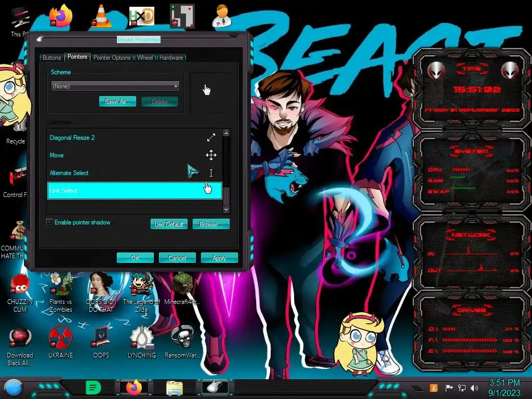
Task: Click the right alien head in Time widget
Action: [510, 70]
